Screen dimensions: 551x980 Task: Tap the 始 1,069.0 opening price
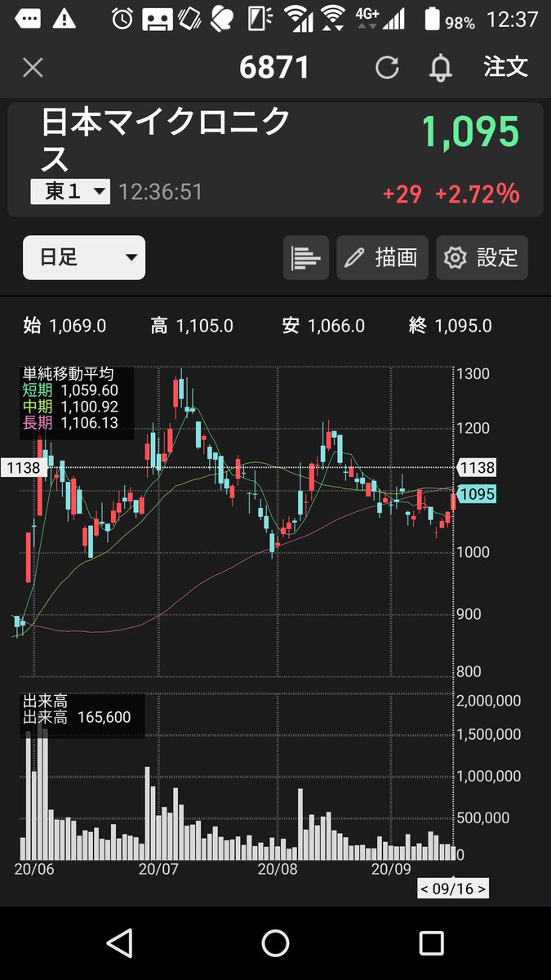tap(65, 326)
